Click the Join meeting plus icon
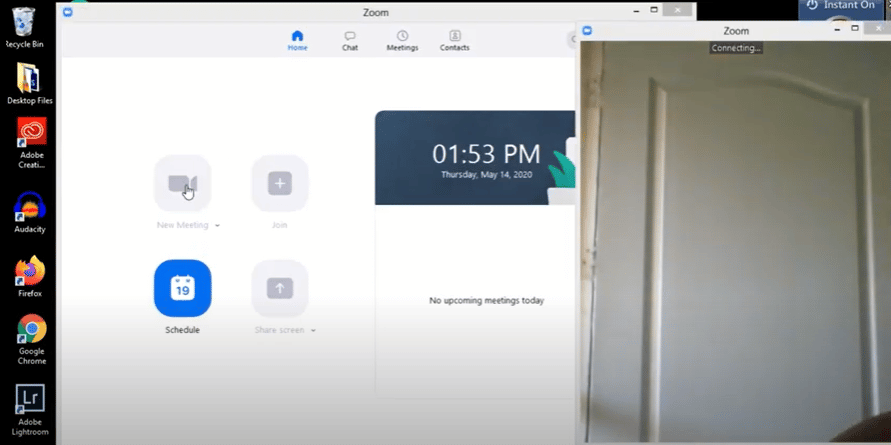 pyautogui.click(x=280, y=183)
